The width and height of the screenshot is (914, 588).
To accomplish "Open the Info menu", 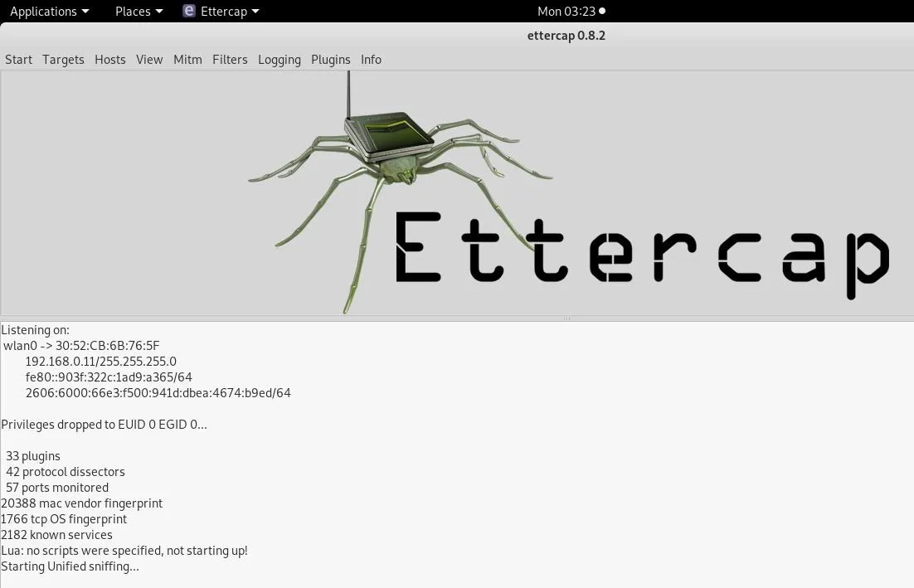I will [x=371, y=60].
